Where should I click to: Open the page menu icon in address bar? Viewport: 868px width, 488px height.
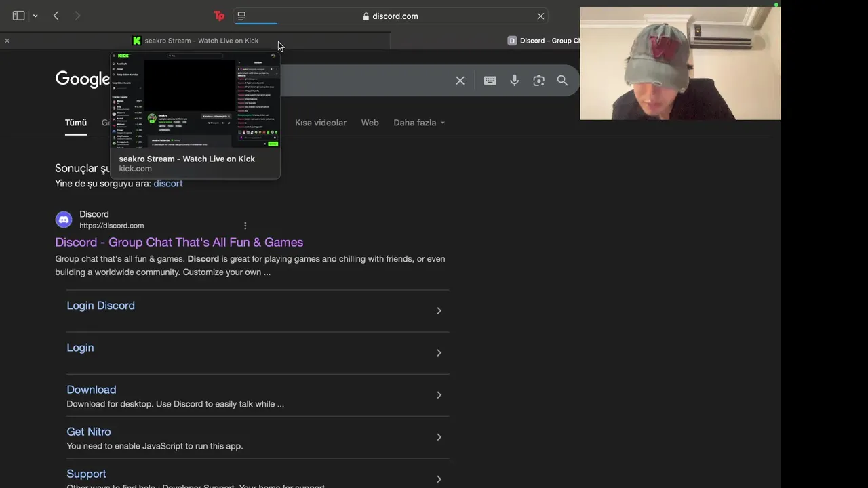pos(241,16)
